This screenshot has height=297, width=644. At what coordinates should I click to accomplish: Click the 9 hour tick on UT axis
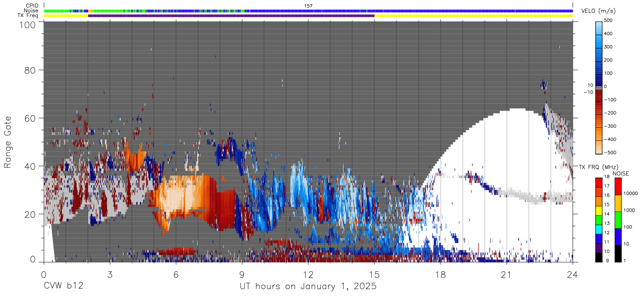[242, 274]
